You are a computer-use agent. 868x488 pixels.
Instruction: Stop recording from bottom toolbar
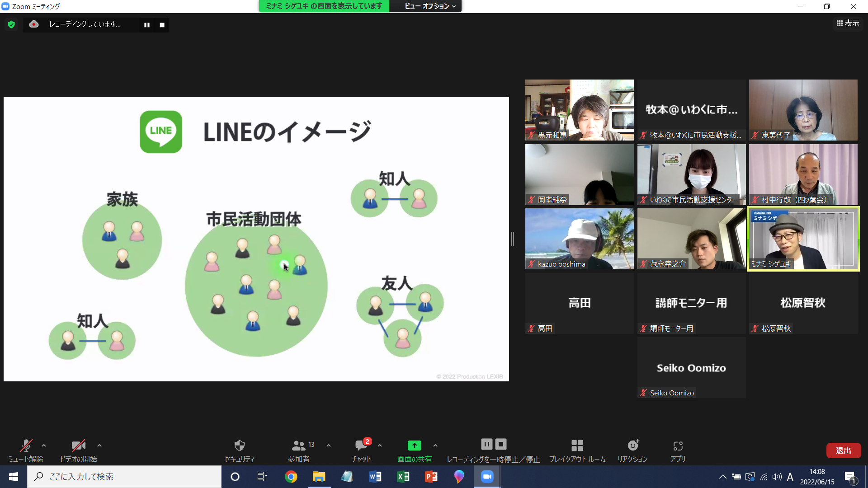[501, 444]
